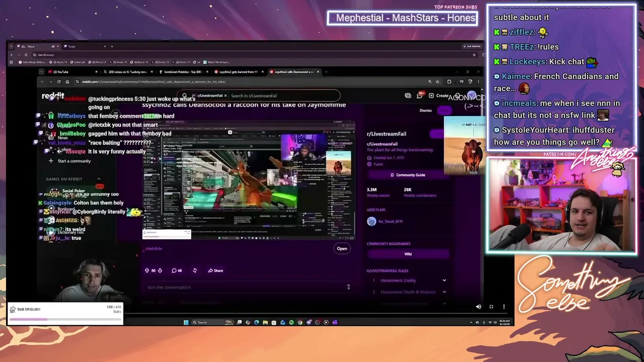
Task: Open the video player more options menu
Action: click(x=504, y=307)
